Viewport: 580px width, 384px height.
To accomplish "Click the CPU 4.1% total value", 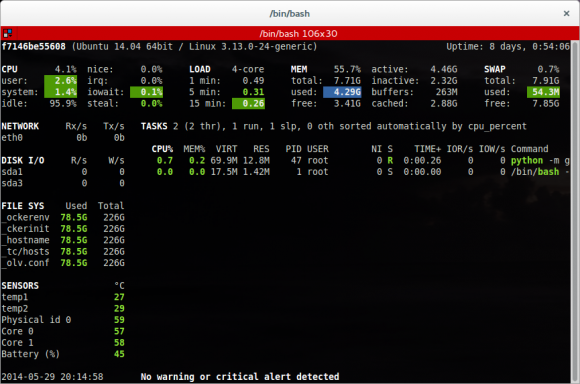I will point(65,69).
